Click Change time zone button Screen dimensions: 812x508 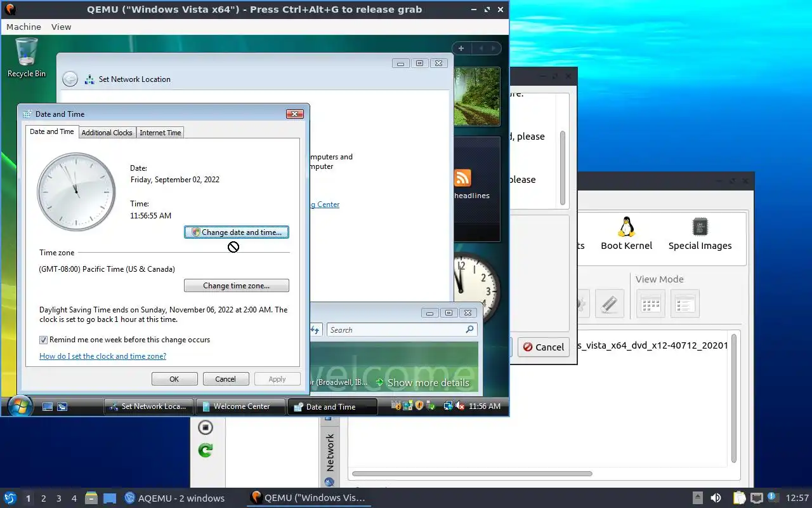point(237,286)
